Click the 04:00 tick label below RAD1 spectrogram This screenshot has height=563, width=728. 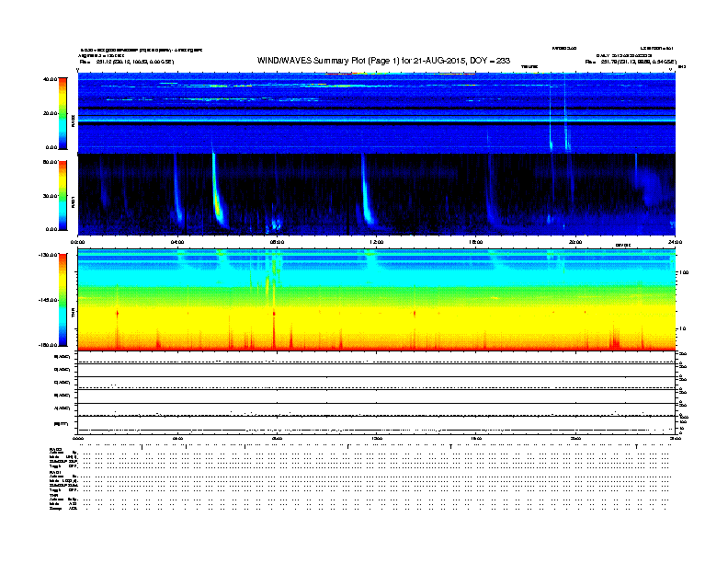(177, 242)
